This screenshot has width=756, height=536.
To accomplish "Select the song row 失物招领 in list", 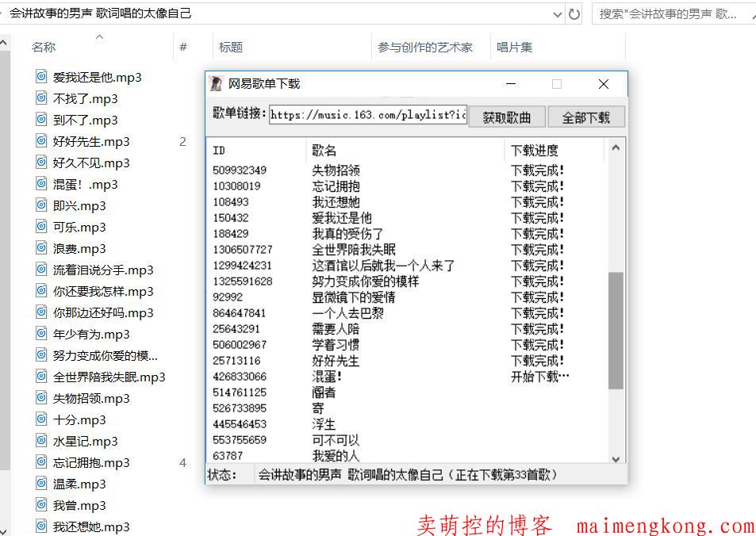I will click(336, 170).
